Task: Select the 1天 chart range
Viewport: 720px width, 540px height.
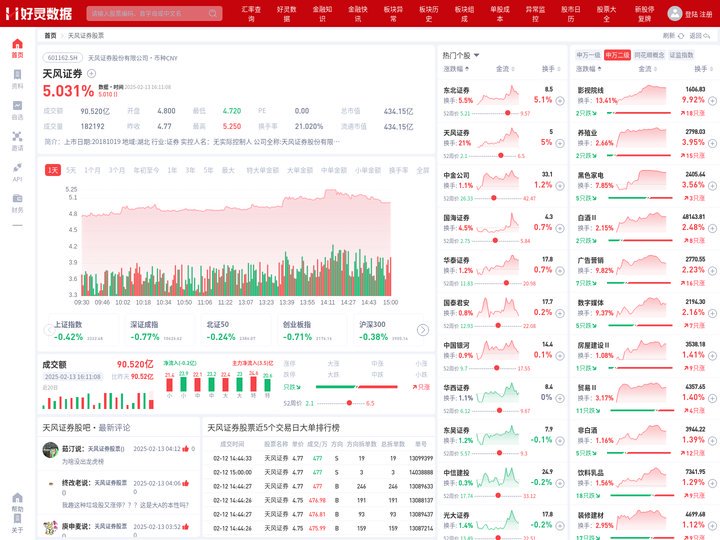Action: click(x=53, y=170)
